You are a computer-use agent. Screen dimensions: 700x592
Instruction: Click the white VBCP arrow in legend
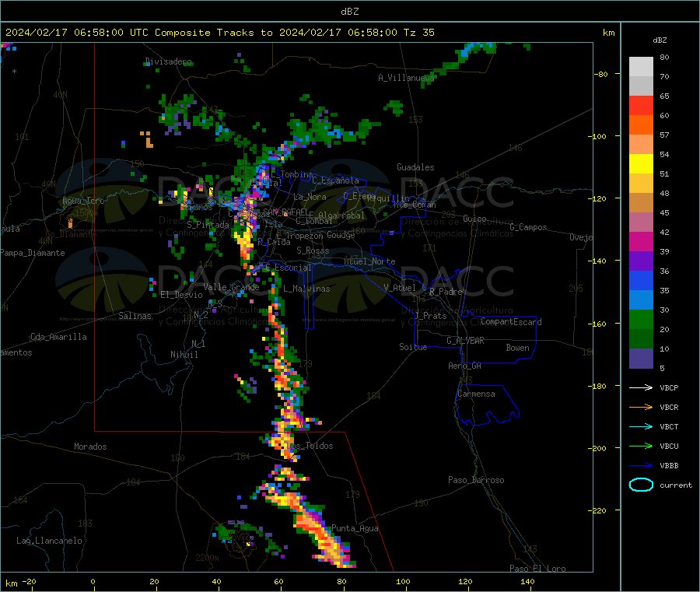coord(641,387)
